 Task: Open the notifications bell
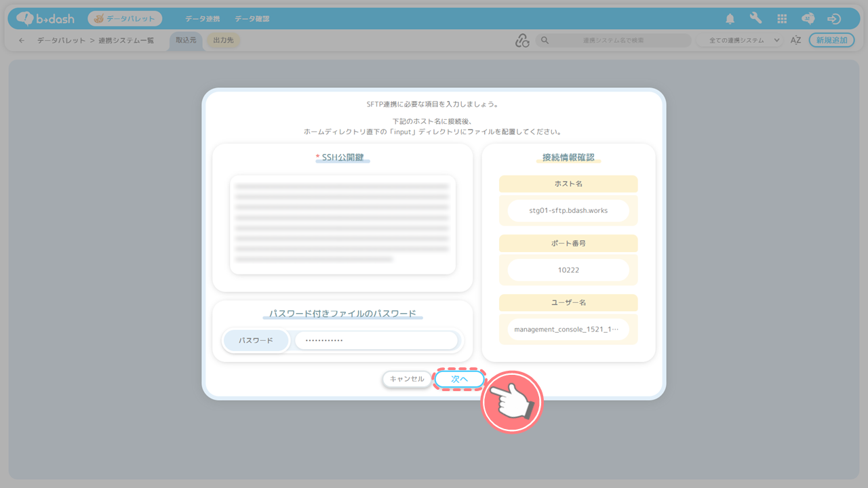tap(730, 19)
